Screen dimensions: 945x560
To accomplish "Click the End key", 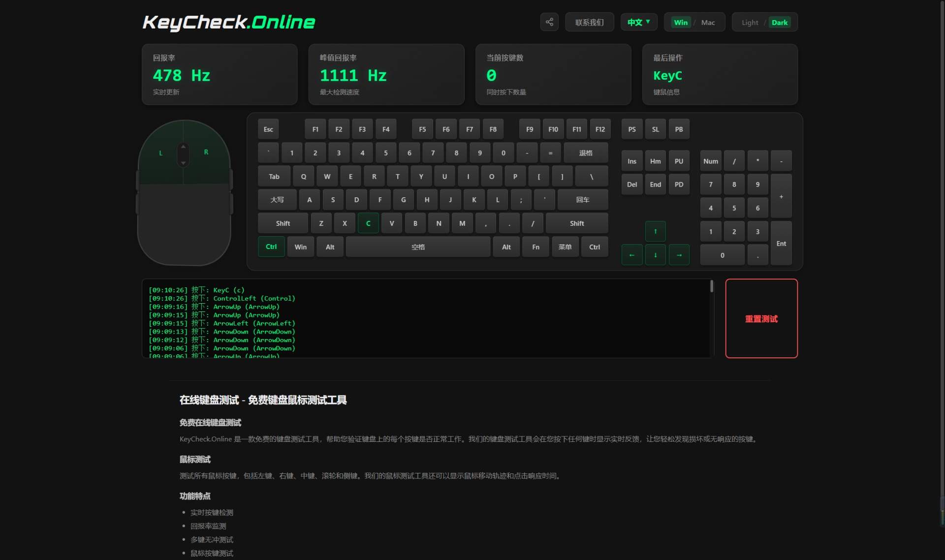I will (x=655, y=185).
